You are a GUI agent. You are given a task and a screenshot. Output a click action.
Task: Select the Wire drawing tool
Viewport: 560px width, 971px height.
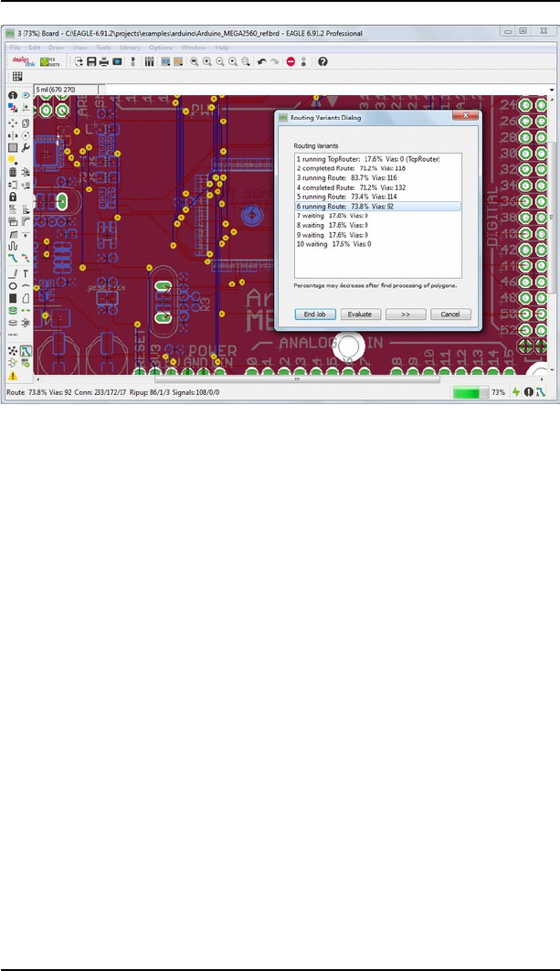(x=13, y=273)
